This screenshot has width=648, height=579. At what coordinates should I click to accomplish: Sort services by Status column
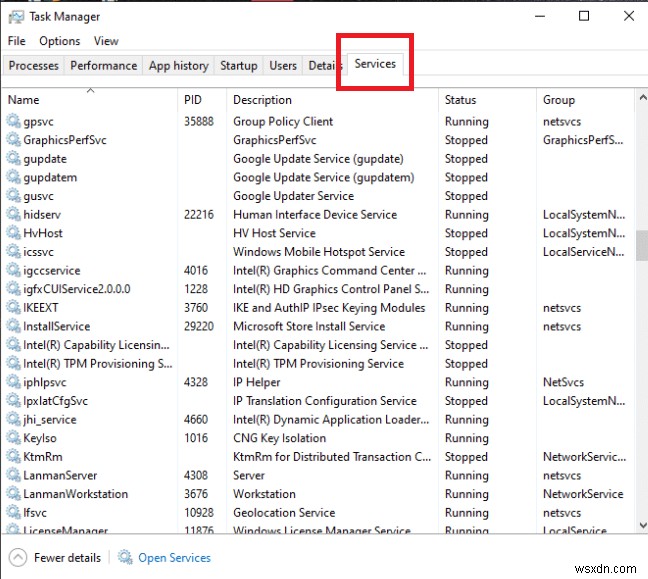coord(487,100)
